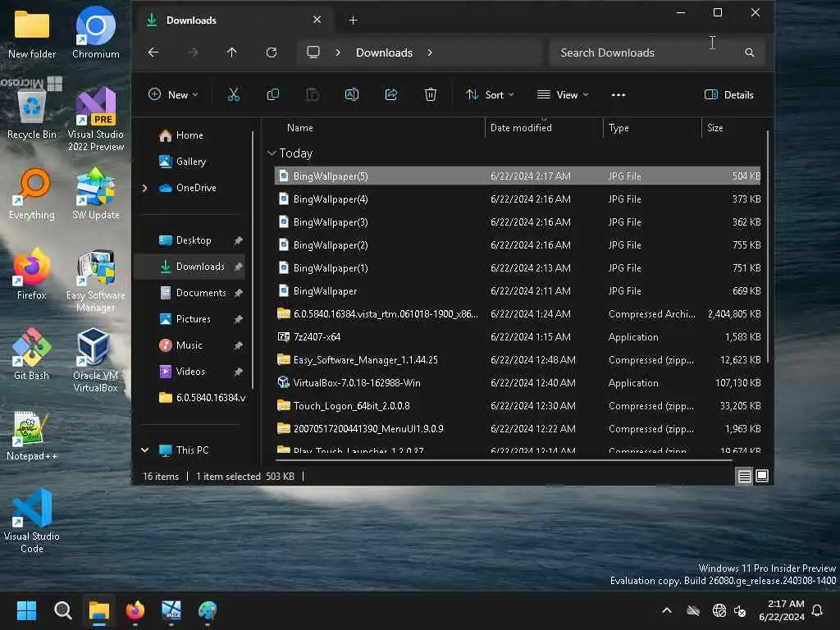Open Notepad++ desktop shortcut
840x630 pixels.
click(32, 435)
